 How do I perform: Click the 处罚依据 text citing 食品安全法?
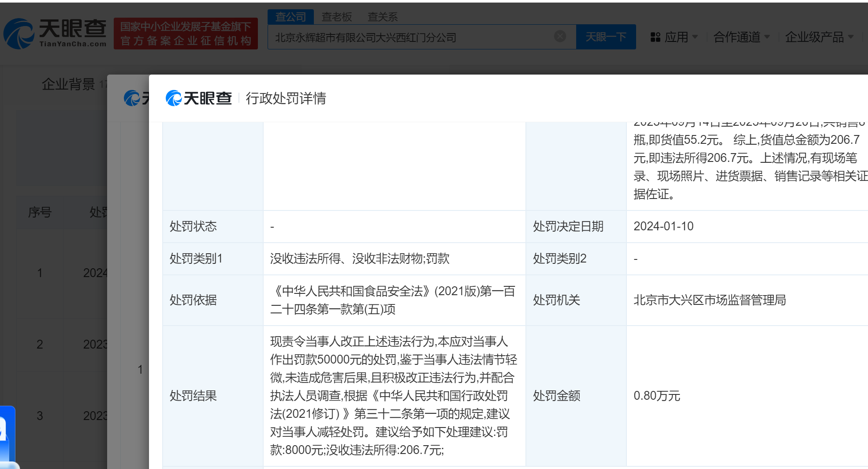(392, 300)
